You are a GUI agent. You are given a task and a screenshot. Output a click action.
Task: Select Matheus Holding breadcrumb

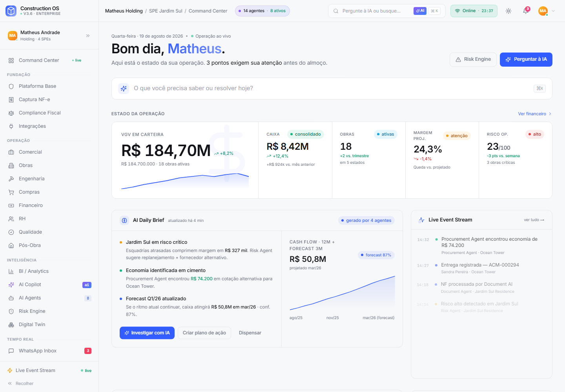pyautogui.click(x=124, y=11)
